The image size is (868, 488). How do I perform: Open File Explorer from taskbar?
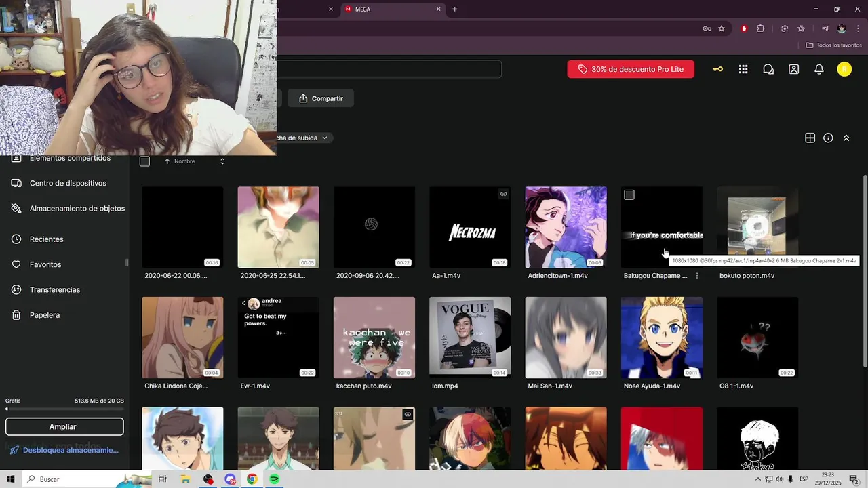click(x=185, y=479)
